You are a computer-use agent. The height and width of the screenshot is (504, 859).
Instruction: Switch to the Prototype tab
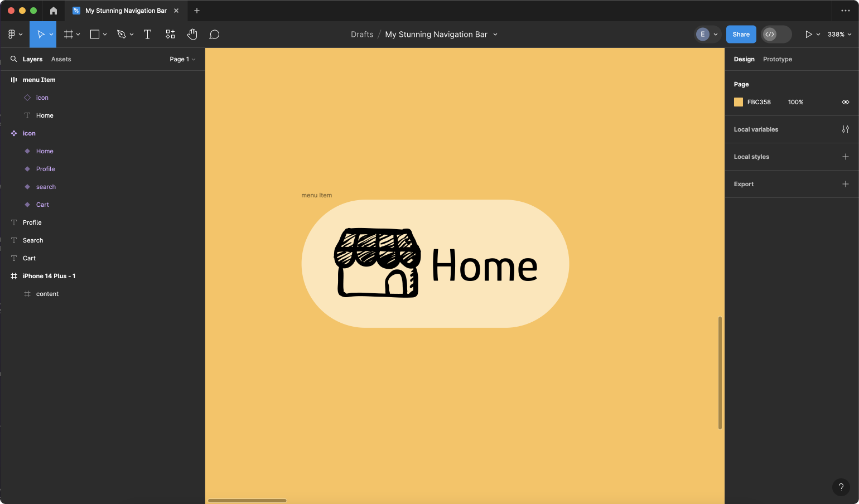777,59
